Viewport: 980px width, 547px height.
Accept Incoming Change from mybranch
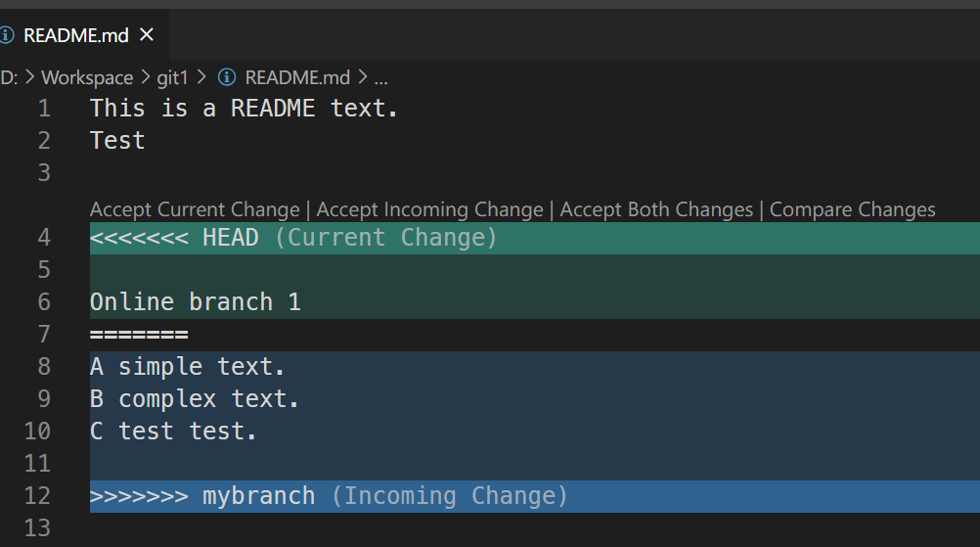429,209
